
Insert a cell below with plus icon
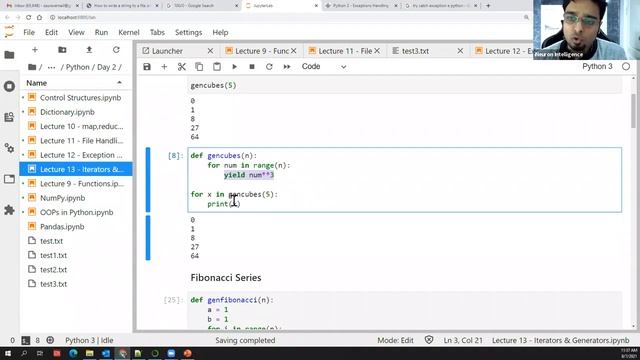click(x=164, y=67)
